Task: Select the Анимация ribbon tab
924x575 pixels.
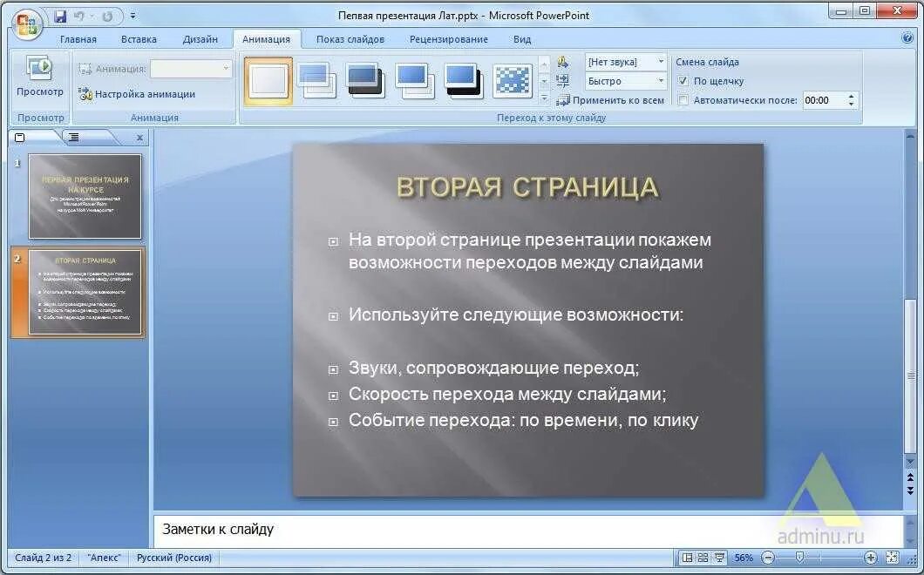Action: (267, 39)
